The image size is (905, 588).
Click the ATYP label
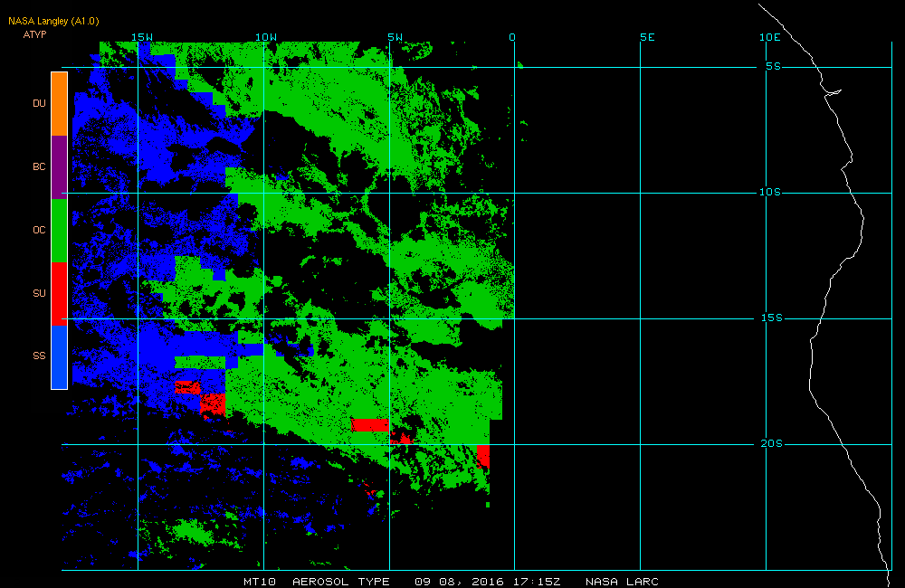click(34, 34)
